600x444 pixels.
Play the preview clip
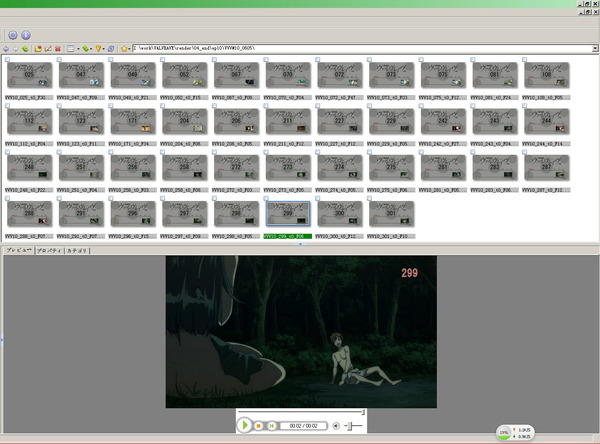click(x=245, y=425)
